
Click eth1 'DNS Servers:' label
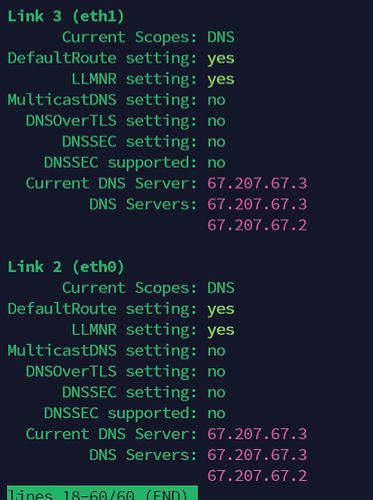[x=143, y=204]
